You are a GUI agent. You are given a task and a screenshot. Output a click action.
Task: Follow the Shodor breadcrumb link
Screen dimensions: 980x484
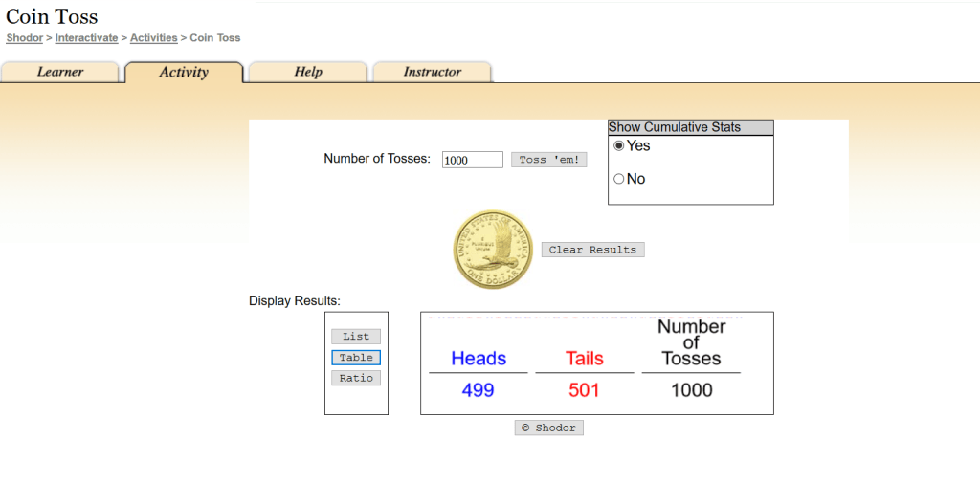[24, 38]
